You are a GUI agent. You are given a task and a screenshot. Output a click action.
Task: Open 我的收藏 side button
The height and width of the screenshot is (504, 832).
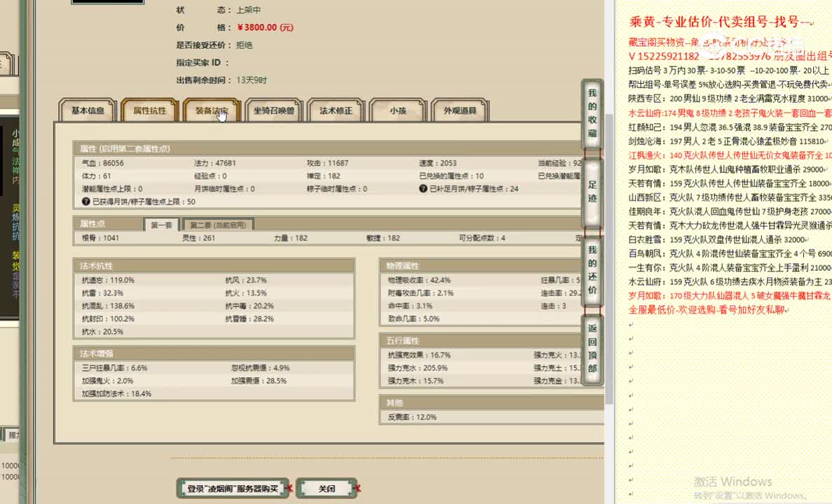[592, 113]
